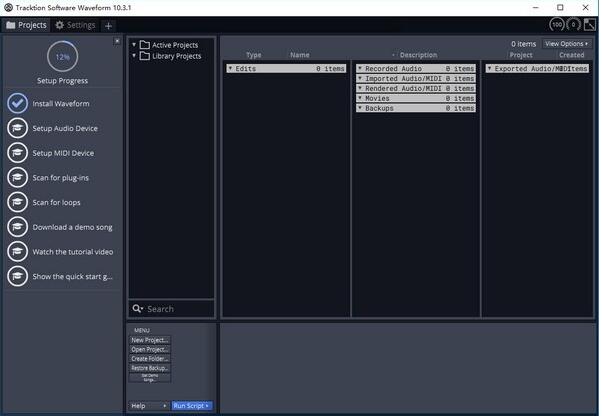Click the Create Folder... button
Screen dimensions: 602x416
[x=150, y=358]
